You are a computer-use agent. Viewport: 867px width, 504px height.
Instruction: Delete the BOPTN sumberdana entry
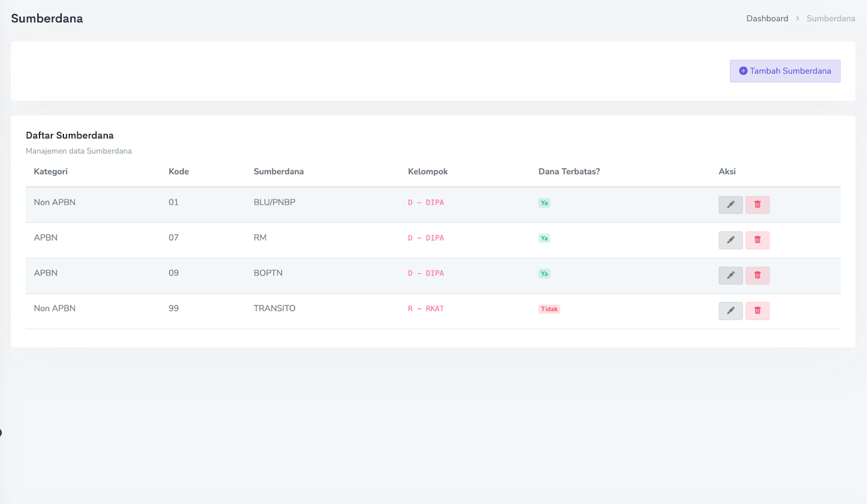[758, 275]
